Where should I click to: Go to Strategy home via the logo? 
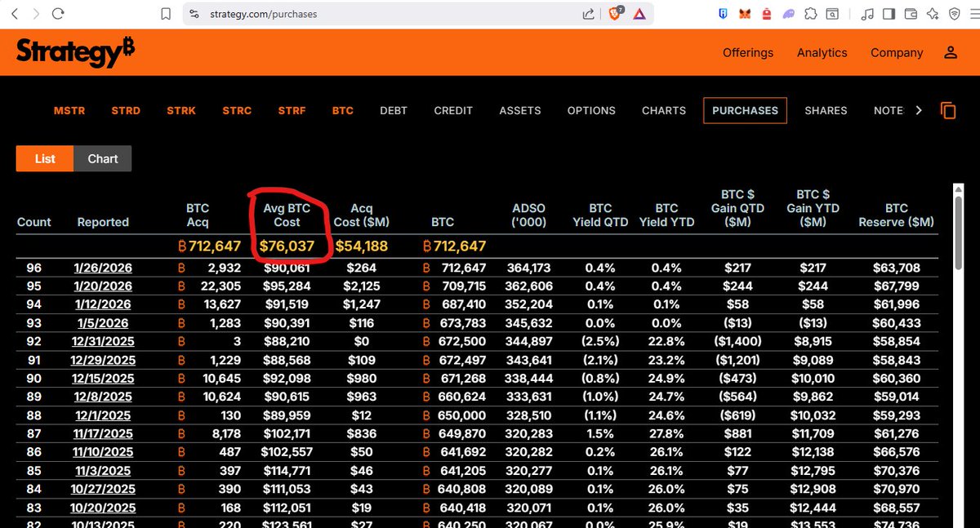(75, 51)
